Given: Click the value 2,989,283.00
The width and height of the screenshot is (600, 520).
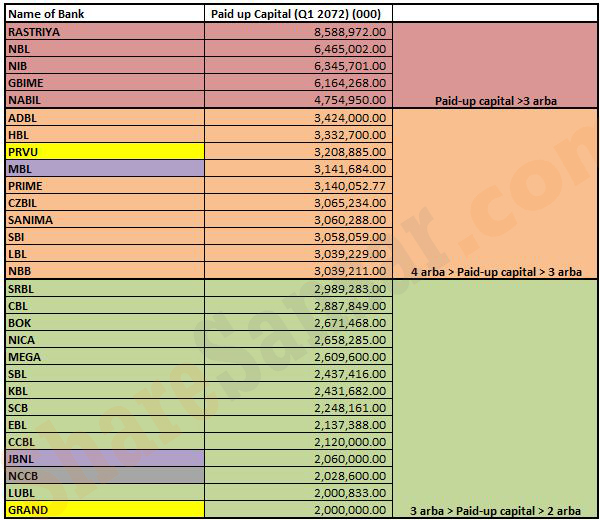Looking at the screenshot, I should coord(350,289).
